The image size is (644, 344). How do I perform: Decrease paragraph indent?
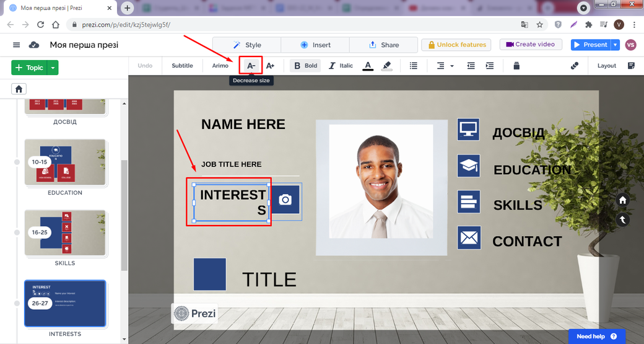(471, 65)
